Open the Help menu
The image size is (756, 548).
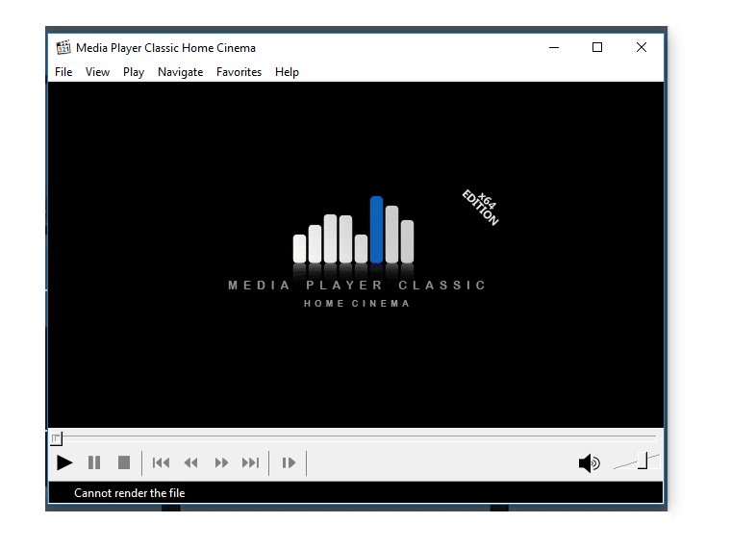pos(287,72)
